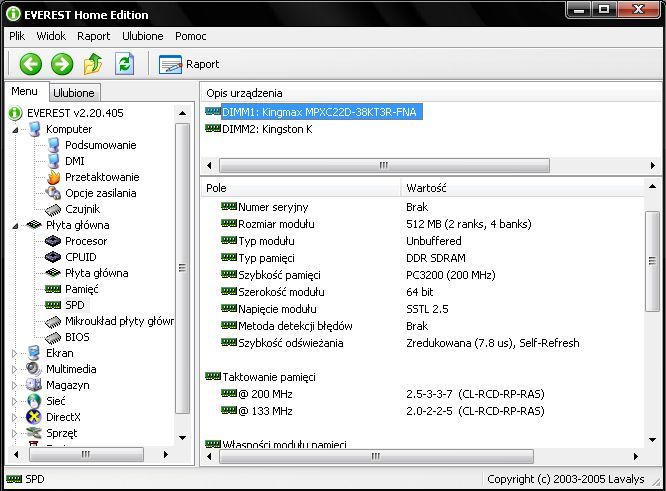Click the tree pane vertical scrollbar thumb

(x=182, y=268)
